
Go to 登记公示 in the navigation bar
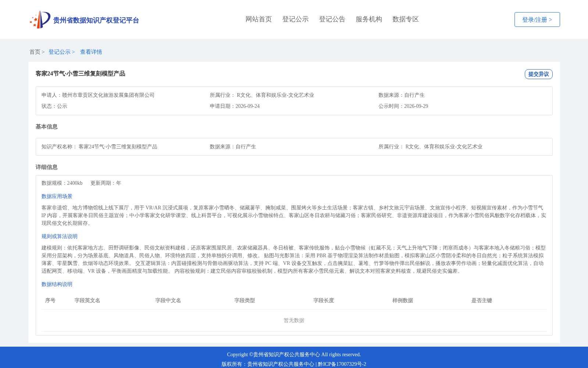(x=295, y=19)
